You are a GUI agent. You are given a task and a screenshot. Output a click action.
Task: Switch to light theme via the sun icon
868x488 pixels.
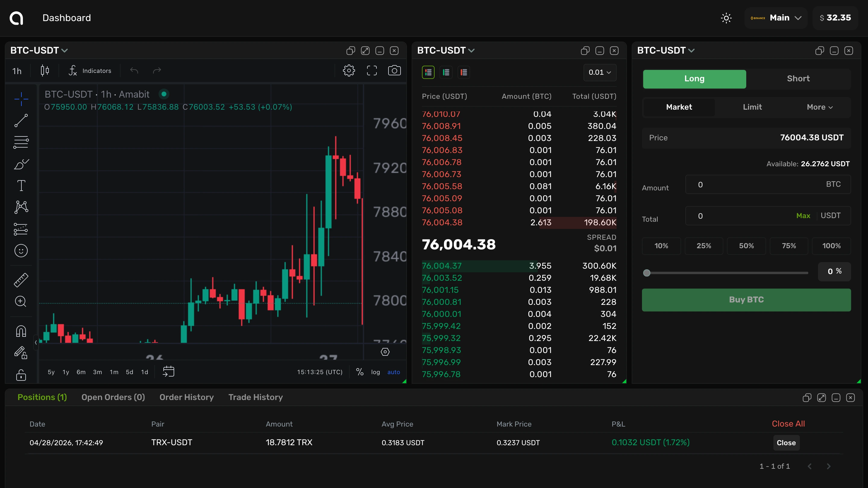(x=726, y=18)
